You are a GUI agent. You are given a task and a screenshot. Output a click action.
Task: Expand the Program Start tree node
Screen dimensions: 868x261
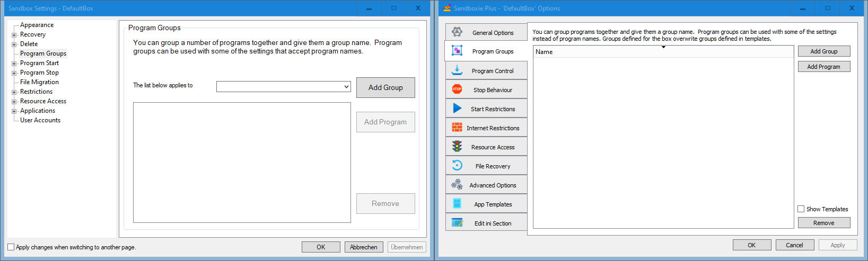14,64
